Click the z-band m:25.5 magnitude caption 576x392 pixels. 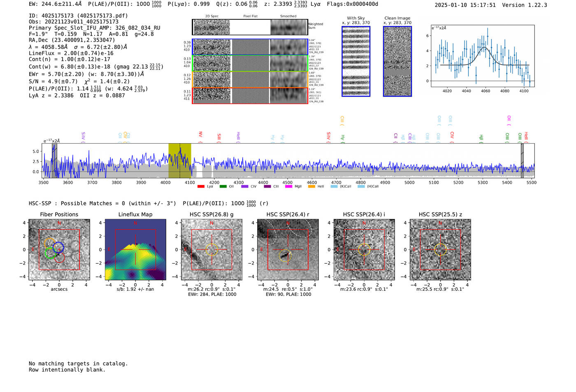pyautogui.click(x=440, y=289)
